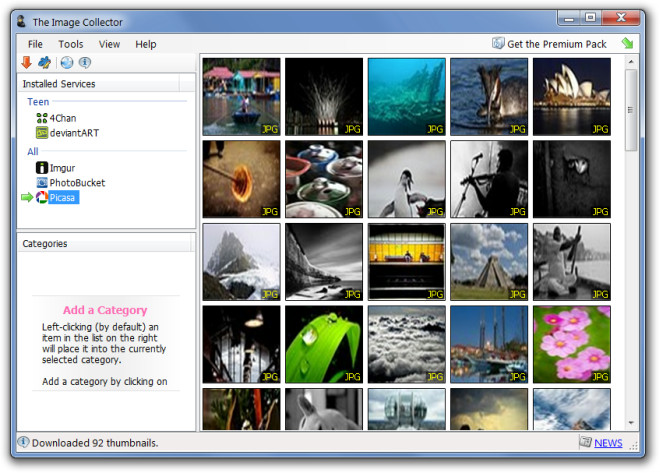This screenshot has width=660, height=473.
Task: Click Get the Premium Pack link
Action: (x=556, y=44)
